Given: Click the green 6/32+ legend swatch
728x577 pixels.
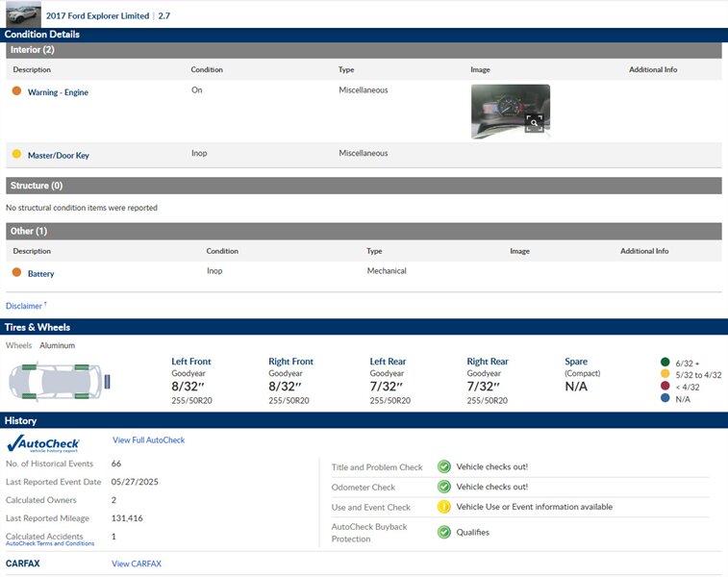Looking at the screenshot, I should [x=665, y=363].
